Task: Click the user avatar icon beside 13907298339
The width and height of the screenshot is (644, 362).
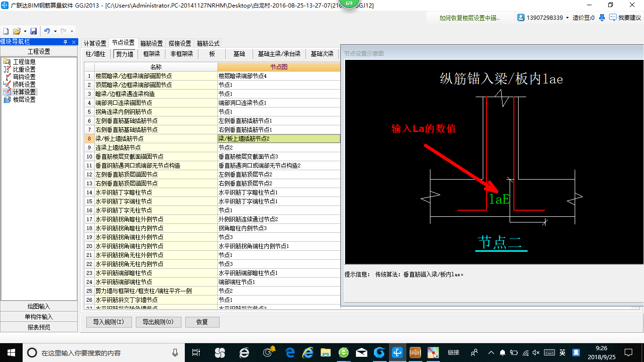Action: (x=521, y=17)
